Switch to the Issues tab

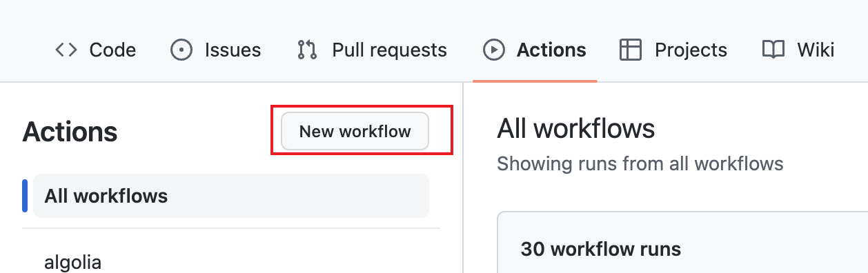click(x=216, y=50)
